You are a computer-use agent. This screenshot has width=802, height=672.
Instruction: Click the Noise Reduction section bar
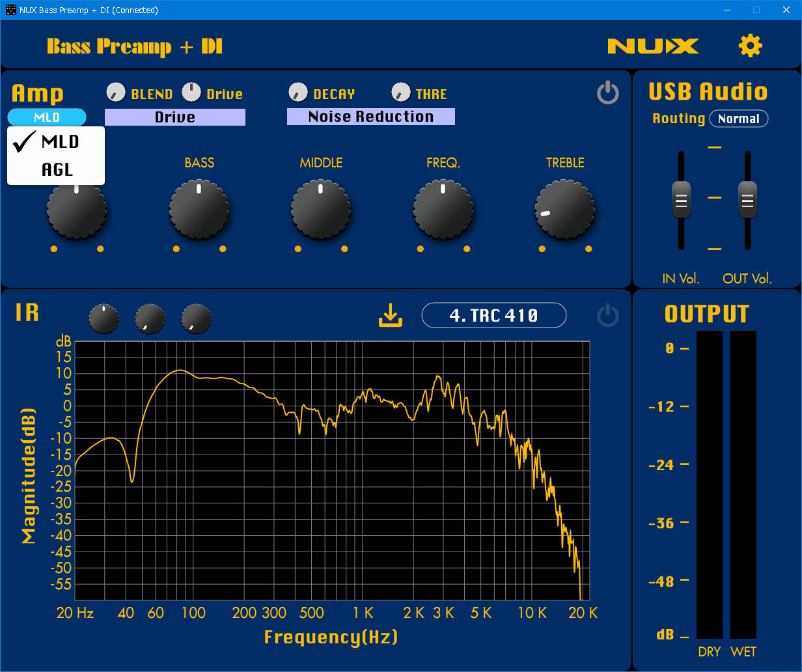(371, 117)
